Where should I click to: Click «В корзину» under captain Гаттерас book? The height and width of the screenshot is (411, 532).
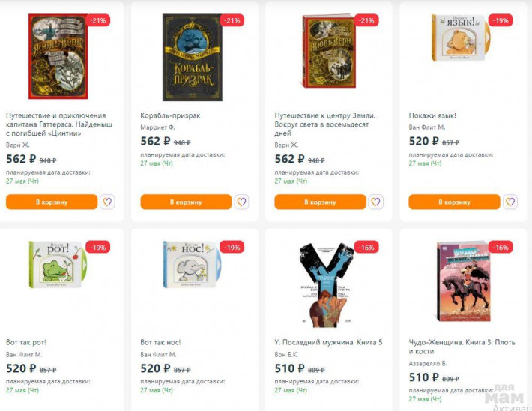pyautogui.click(x=52, y=202)
